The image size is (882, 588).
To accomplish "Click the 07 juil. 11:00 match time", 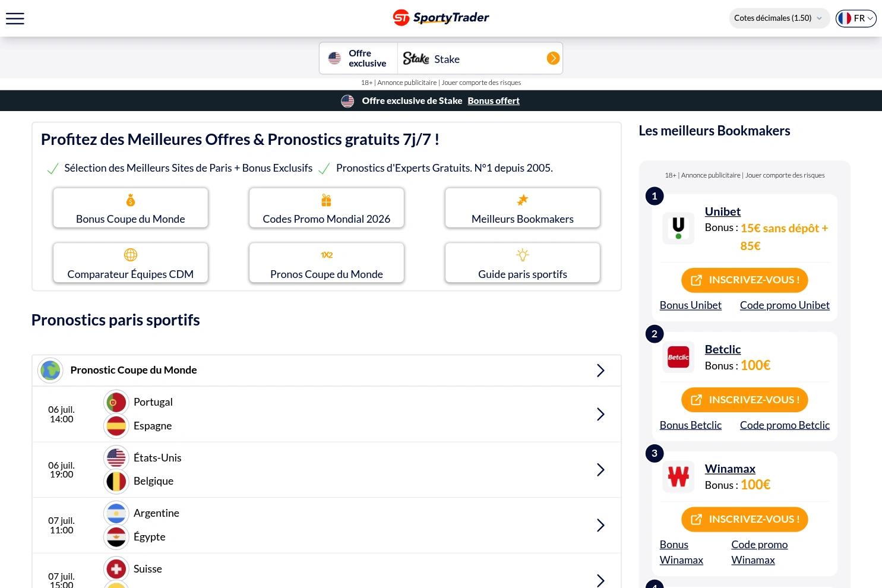I will [x=61, y=525].
